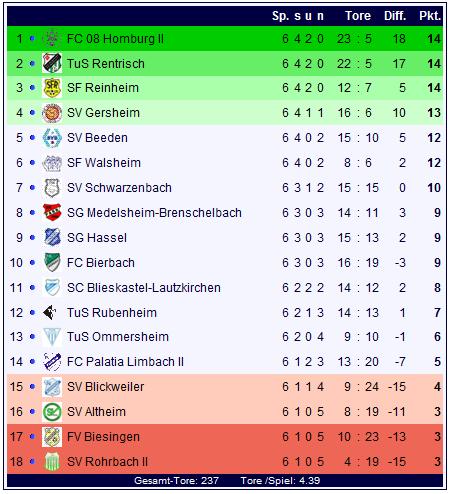Select the SG Hassel blue shield logo
Screen dimensions: 450x494
tap(52, 237)
